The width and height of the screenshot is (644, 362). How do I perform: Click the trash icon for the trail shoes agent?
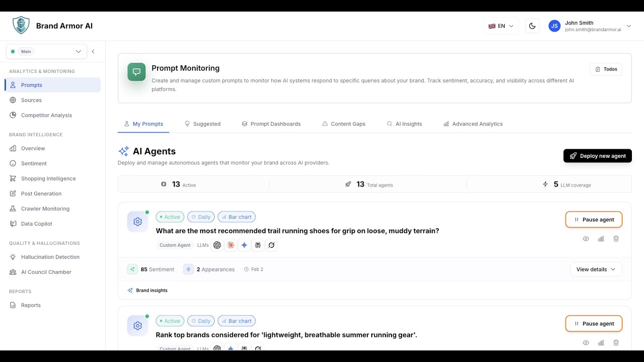(616, 239)
